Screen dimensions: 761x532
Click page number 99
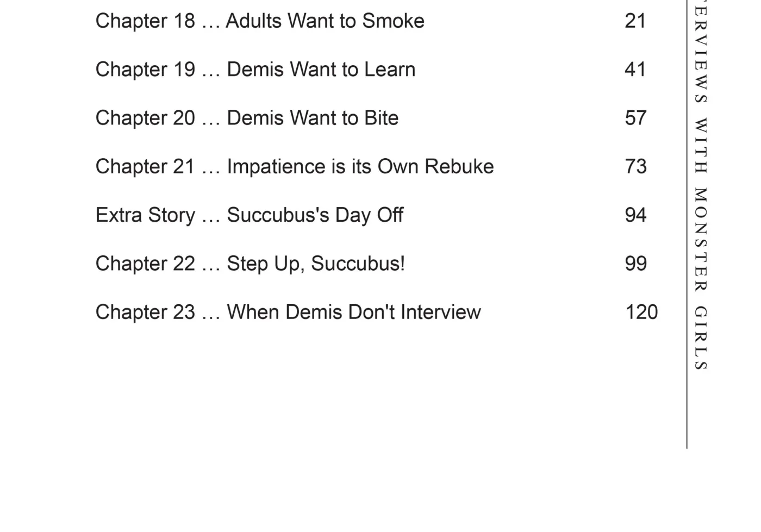pos(636,264)
